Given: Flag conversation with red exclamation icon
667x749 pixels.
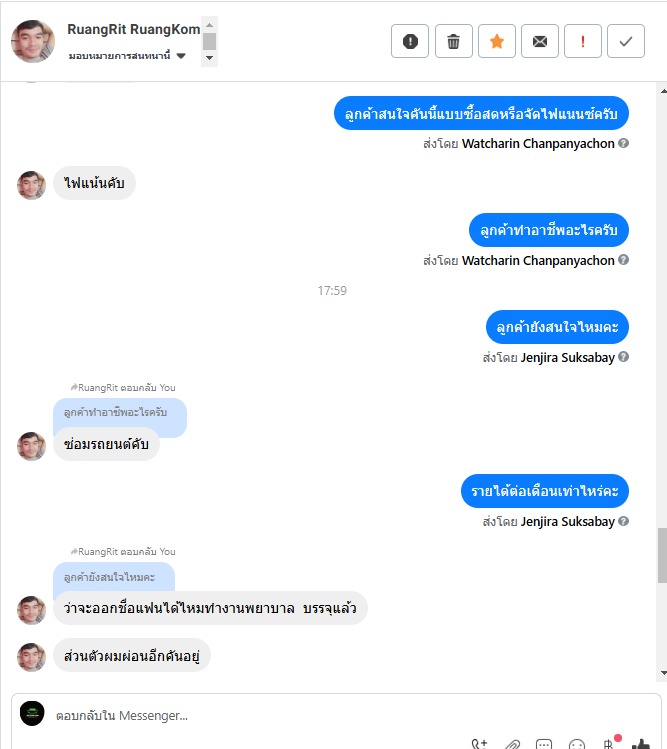Looking at the screenshot, I should (582, 41).
